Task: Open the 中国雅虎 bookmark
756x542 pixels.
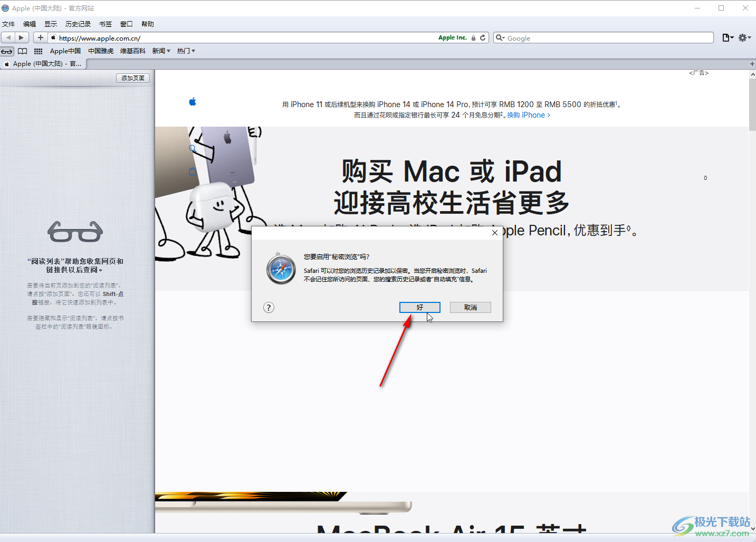Action: pos(101,51)
